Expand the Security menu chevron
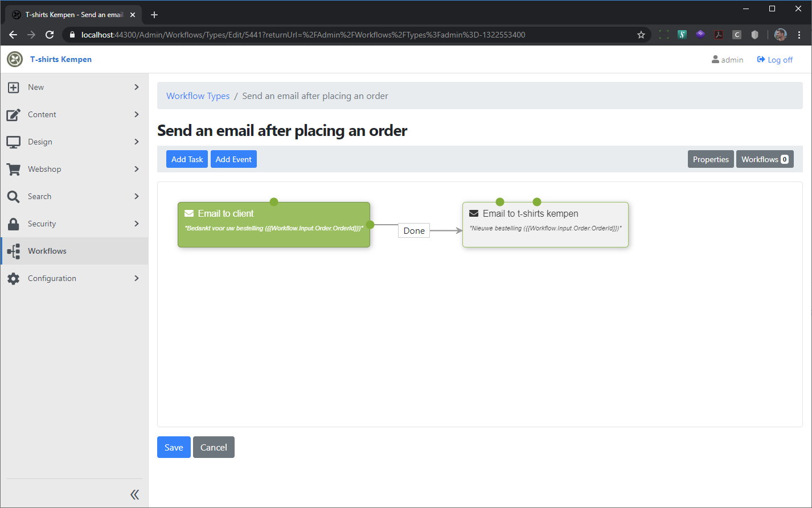Image resolution: width=812 pixels, height=508 pixels. coord(137,224)
